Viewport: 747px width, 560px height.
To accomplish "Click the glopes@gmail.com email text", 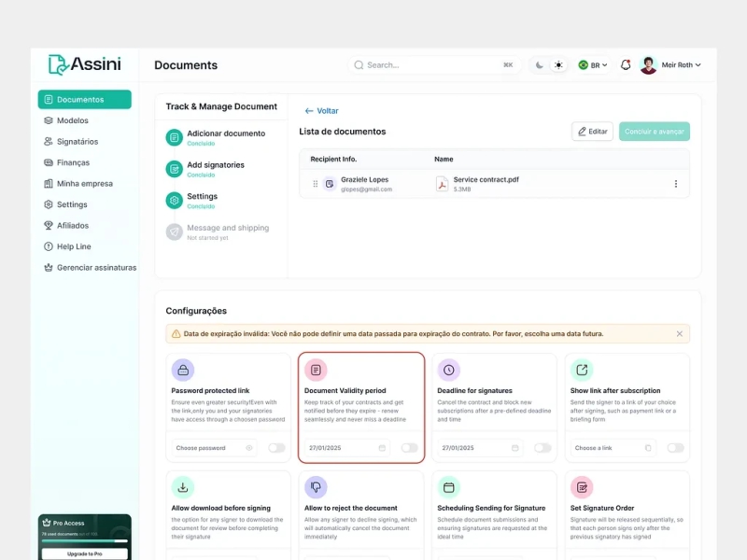I will [x=366, y=189].
